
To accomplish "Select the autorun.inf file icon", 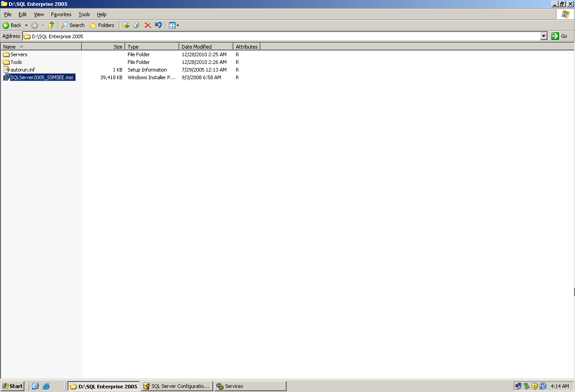I will click(6, 70).
